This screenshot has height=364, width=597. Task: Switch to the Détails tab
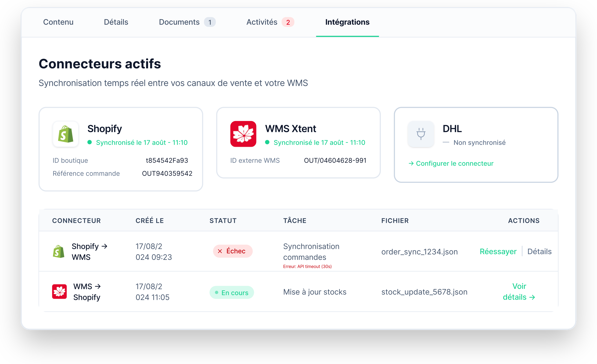[116, 22]
